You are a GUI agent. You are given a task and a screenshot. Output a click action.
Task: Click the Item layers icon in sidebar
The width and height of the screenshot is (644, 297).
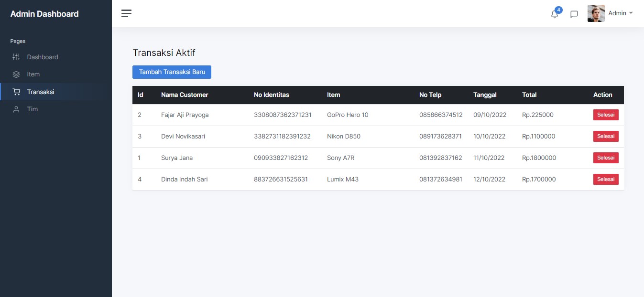click(x=16, y=74)
